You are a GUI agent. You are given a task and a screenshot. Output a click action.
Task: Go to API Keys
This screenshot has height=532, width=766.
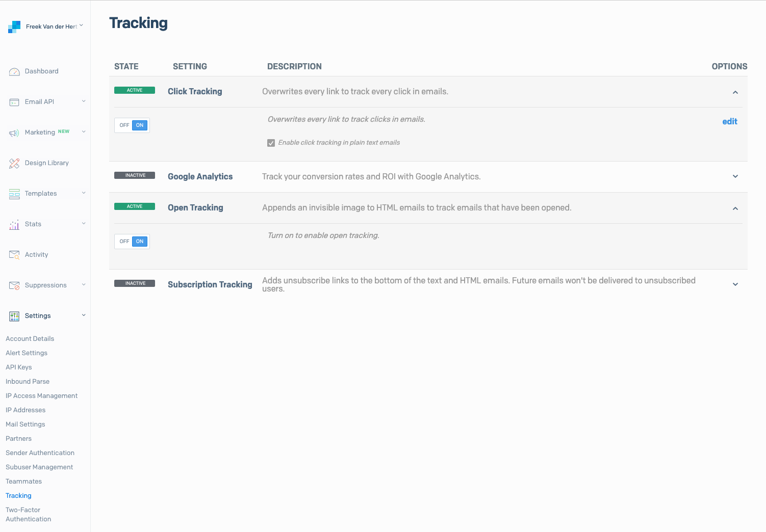(19, 367)
